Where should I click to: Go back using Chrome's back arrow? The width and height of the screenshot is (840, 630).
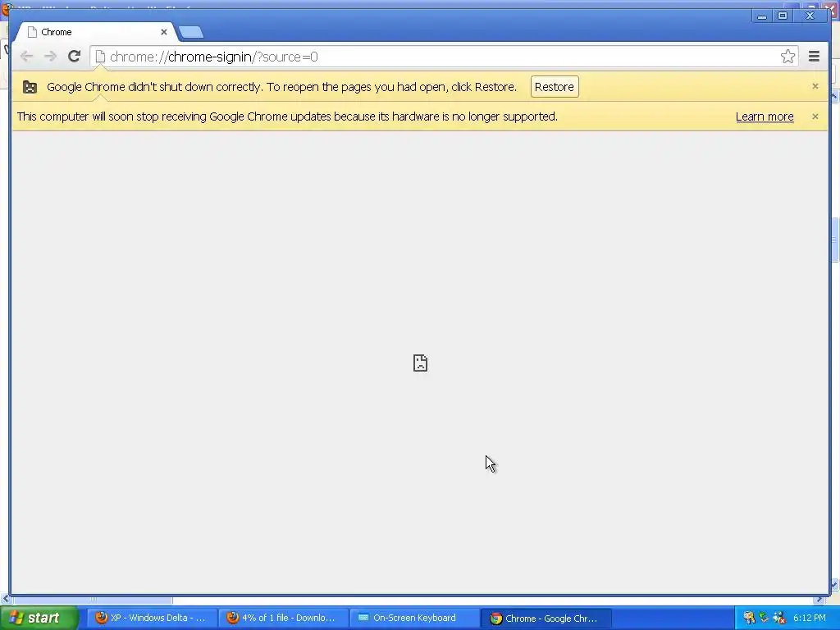pos(26,57)
